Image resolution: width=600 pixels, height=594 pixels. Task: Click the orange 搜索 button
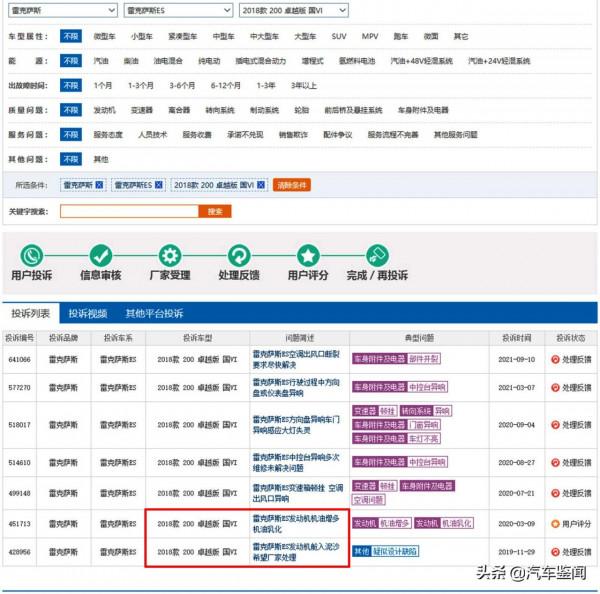[x=215, y=211]
